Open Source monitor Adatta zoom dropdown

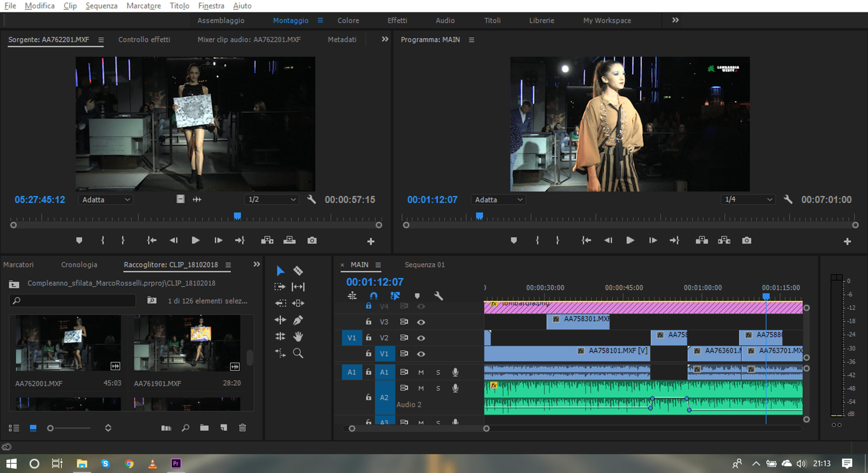106,200
